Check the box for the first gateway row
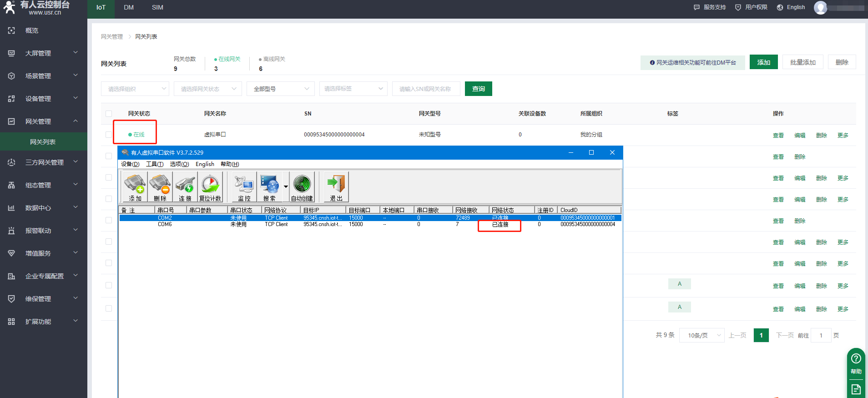The height and width of the screenshot is (398, 868). [x=109, y=135]
